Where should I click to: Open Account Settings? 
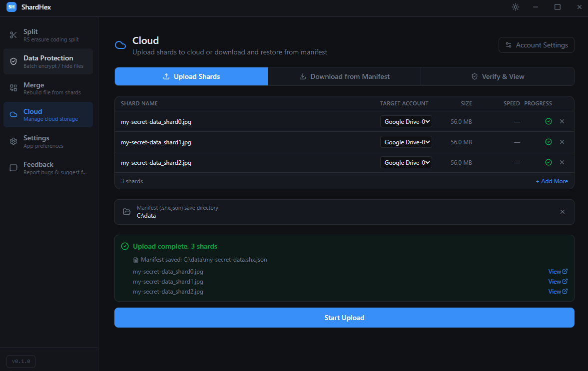click(x=536, y=45)
